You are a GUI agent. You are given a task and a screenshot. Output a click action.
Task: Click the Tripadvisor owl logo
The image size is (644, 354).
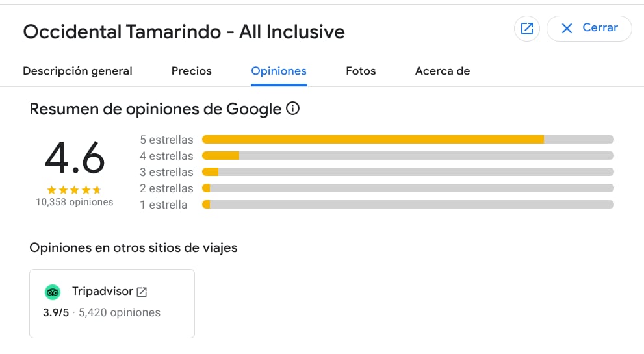[x=53, y=292]
